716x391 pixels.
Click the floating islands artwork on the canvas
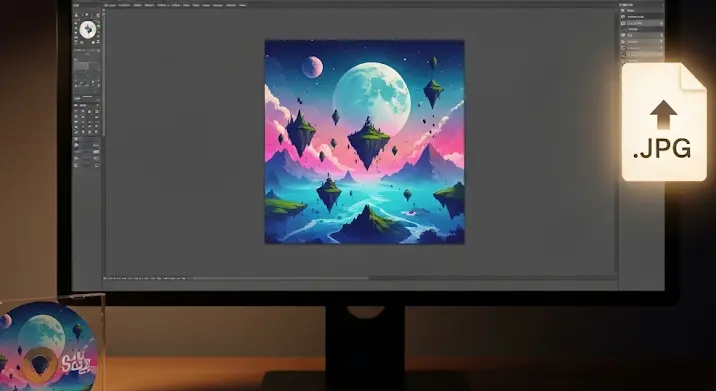coord(364,142)
